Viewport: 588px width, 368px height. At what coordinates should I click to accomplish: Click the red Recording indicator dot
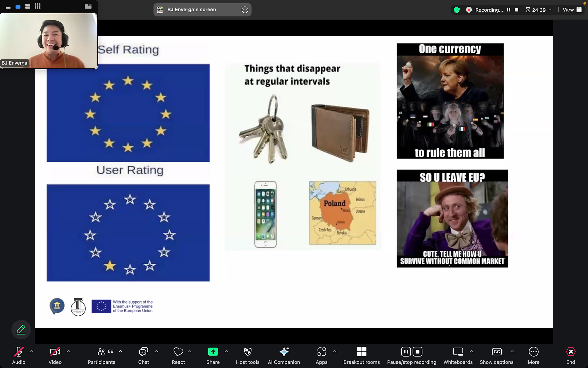469,10
